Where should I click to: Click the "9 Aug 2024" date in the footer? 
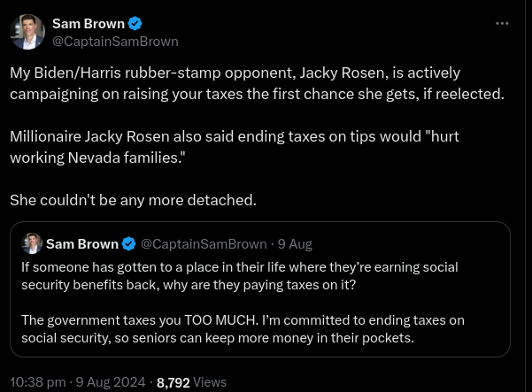[x=111, y=382]
